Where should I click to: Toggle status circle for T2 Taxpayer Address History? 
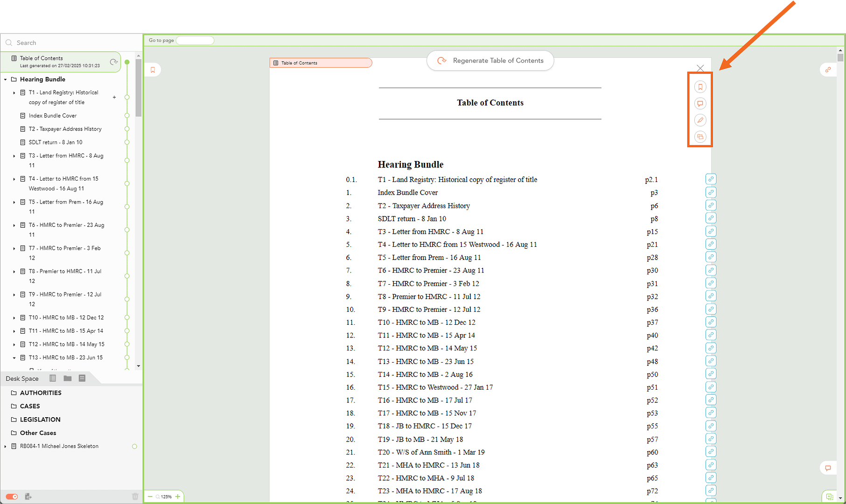tap(127, 129)
